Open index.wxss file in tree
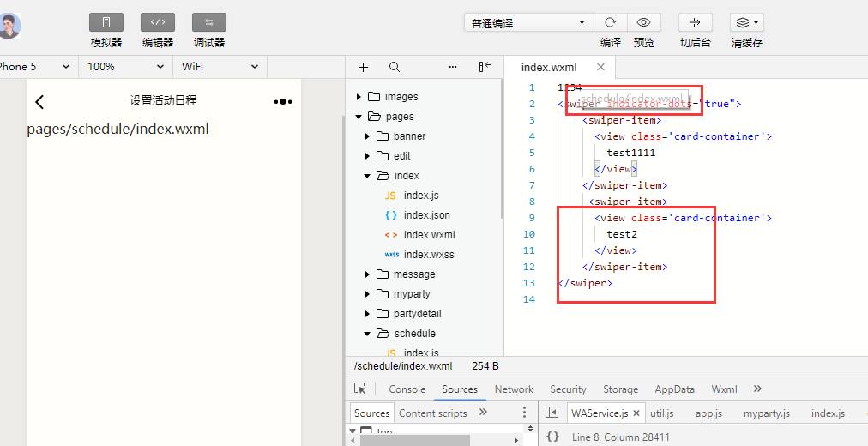Screen dimensions: 868x446 point(429,255)
